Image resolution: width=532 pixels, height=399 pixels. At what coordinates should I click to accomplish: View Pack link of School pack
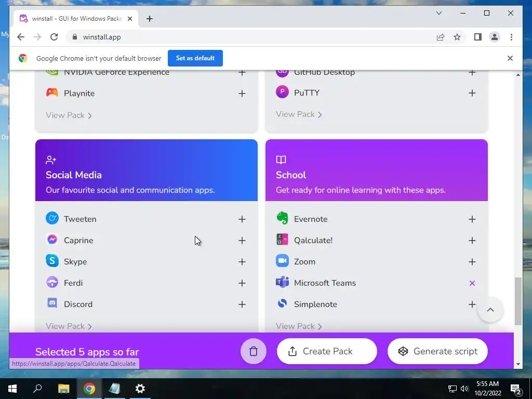(299, 326)
